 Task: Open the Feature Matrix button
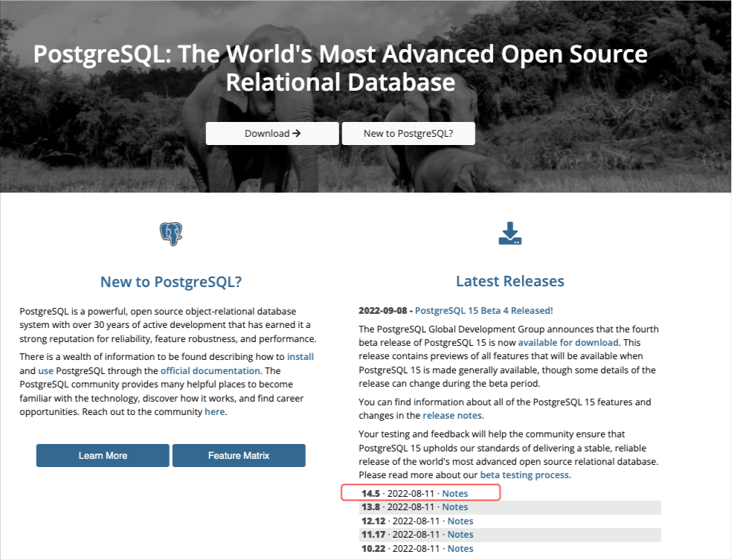[x=239, y=455]
